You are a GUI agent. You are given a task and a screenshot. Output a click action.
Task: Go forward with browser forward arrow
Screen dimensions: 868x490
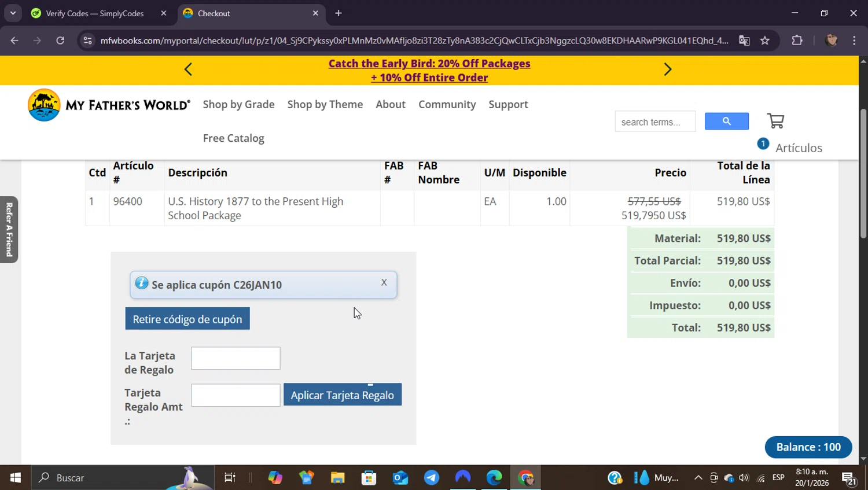click(37, 40)
